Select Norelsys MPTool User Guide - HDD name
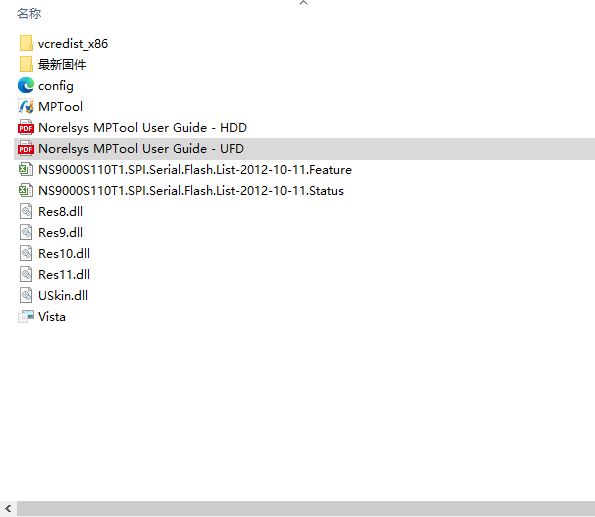Screen dimensions: 595x517 coord(142,128)
